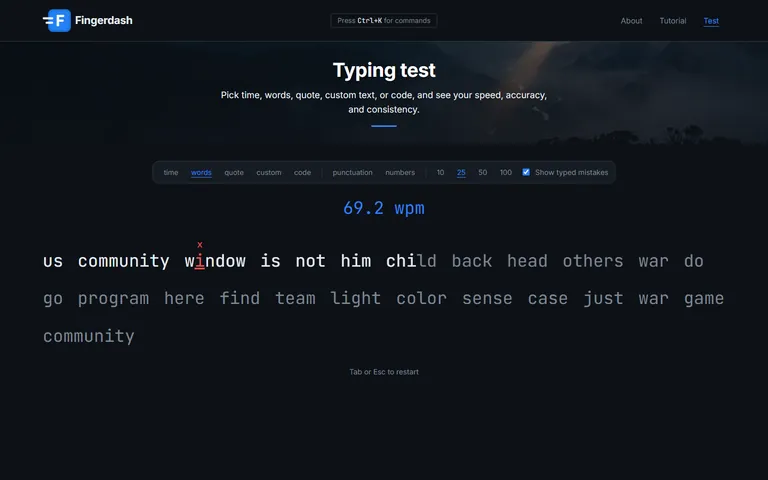The image size is (768, 480).
Task: Click the word 'program' in the test
Action: pyautogui.click(x=114, y=299)
